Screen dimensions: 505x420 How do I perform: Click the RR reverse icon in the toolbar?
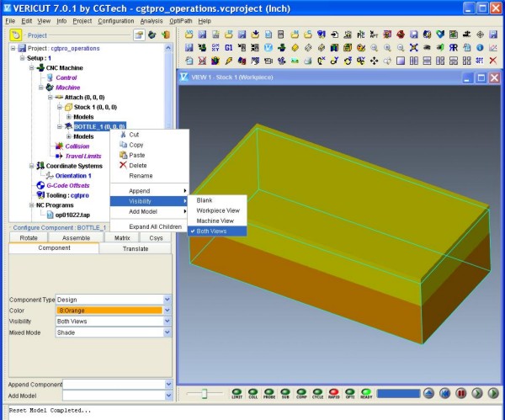(454, 48)
